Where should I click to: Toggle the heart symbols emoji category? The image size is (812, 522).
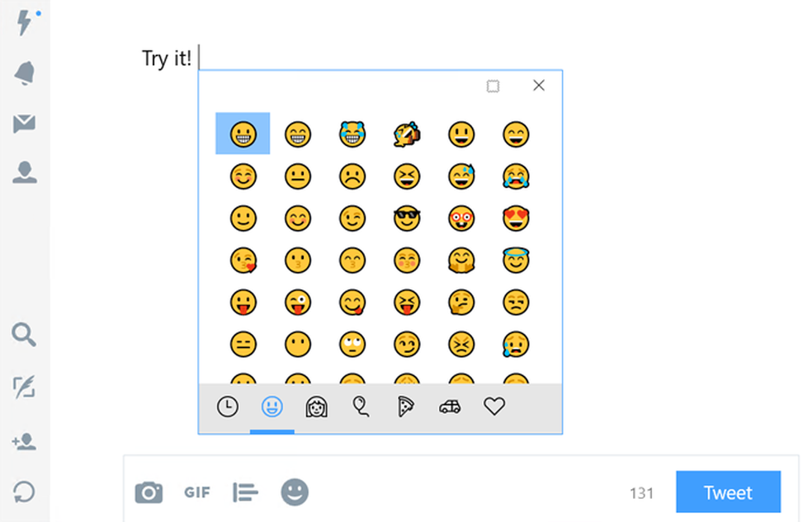[x=493, y=406]
